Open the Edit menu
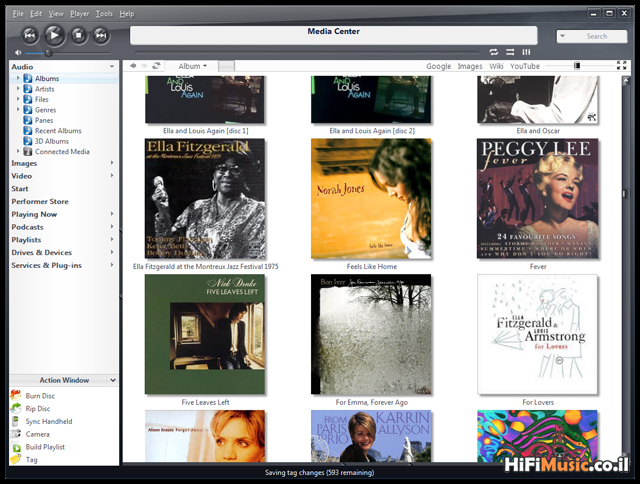This screenshot has height=484, width=640. pyautogui.click(x=36, y=14)
